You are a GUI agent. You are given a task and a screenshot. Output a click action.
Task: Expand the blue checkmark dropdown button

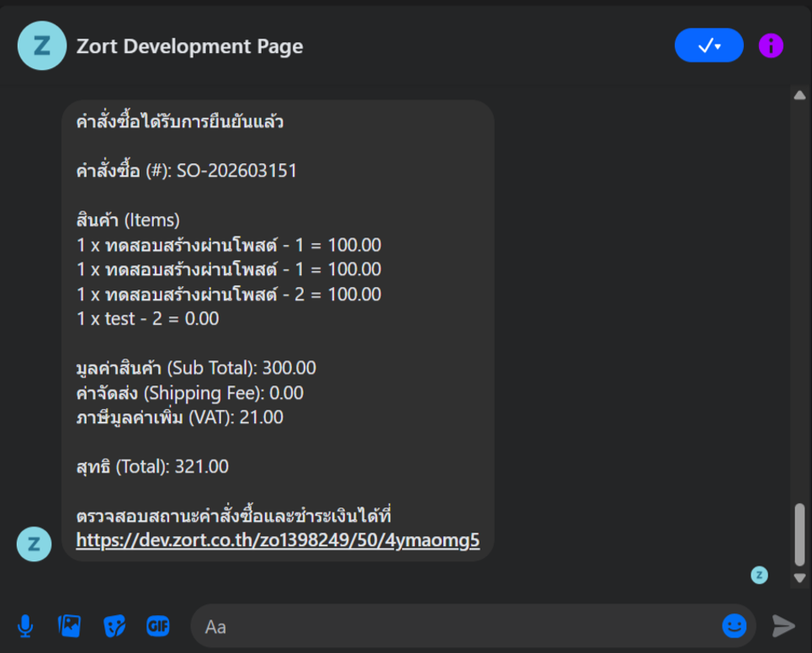pos(709,45)
